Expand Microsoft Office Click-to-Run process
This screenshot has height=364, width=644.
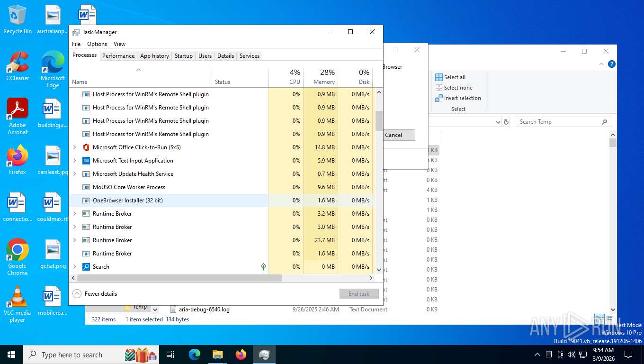[74, 147]
